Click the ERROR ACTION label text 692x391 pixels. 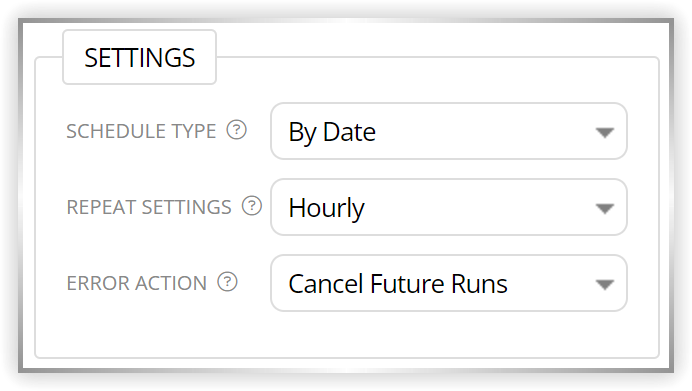(136, 283)
